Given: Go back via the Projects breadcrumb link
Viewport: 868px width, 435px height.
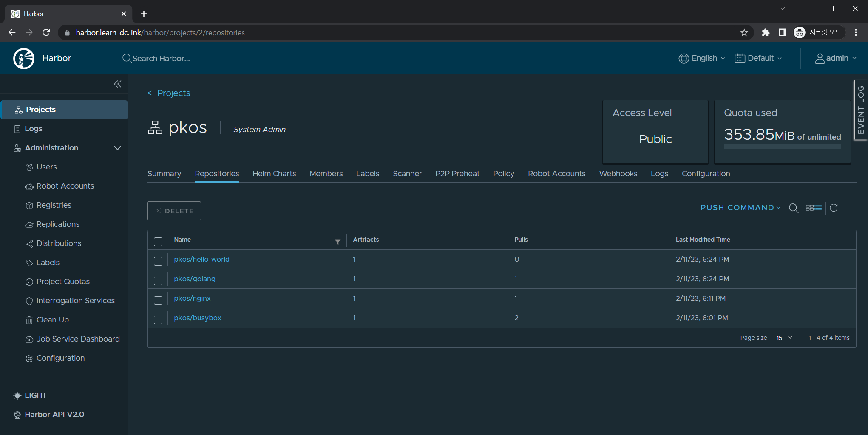Looking at the screenshot, I should (173, 93).
